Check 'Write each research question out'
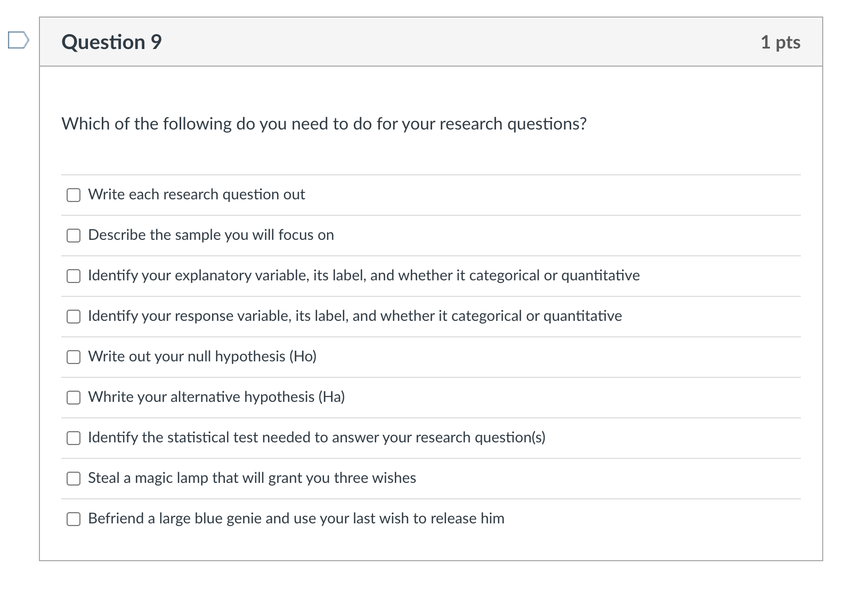The image size is (868, 590). click(73, 195)
